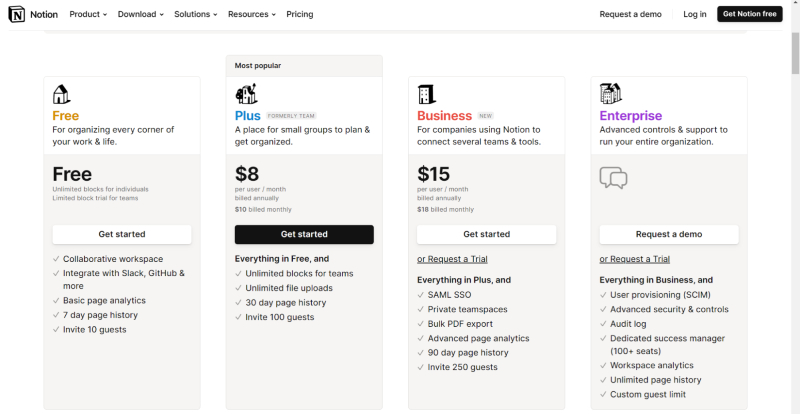Click the Get Notion free button
800x414 pixels.
click(749, 14)
